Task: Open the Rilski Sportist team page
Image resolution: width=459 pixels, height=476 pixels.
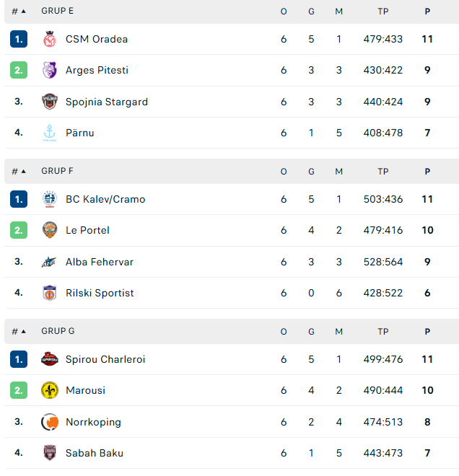Action: pos(100,293)
